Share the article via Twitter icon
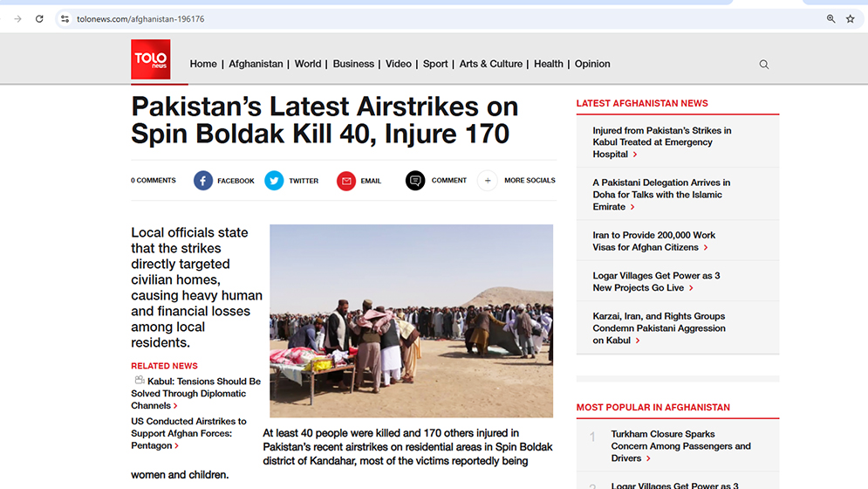 click(x=274, y=181)
